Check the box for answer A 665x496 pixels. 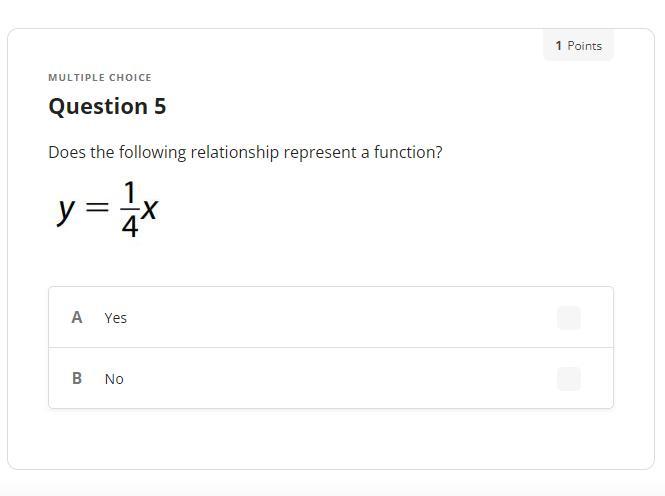point(568,318)
